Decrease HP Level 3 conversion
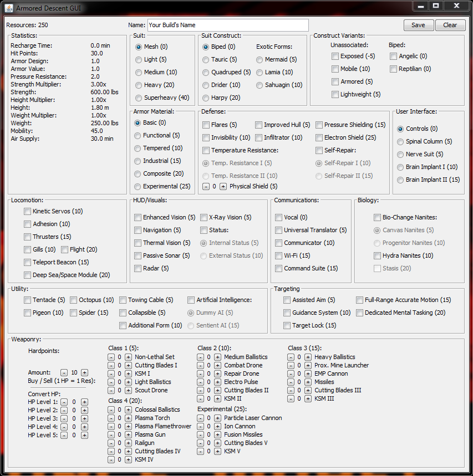The height and width of the screenshot is (476, 473). pos(64,418)
